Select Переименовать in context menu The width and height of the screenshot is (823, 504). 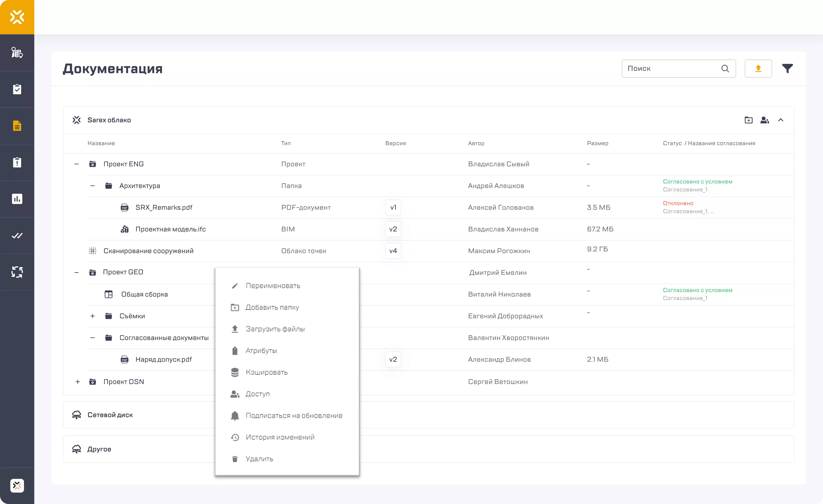(x=273, y=286)
